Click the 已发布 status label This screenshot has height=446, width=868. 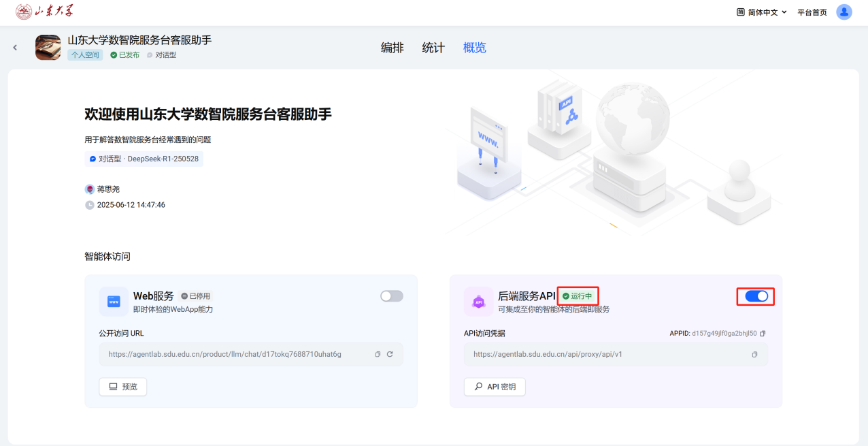coord(125,55)
